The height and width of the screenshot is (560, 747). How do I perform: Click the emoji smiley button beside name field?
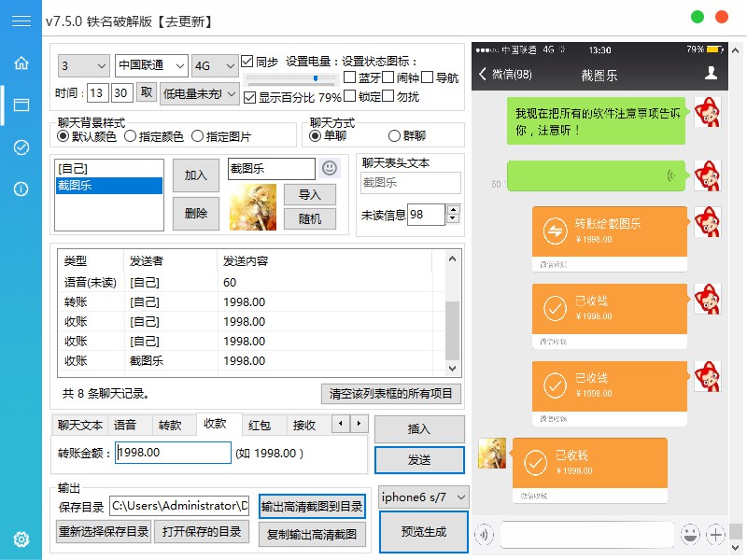pyautogui.click(x=330, y=168)
